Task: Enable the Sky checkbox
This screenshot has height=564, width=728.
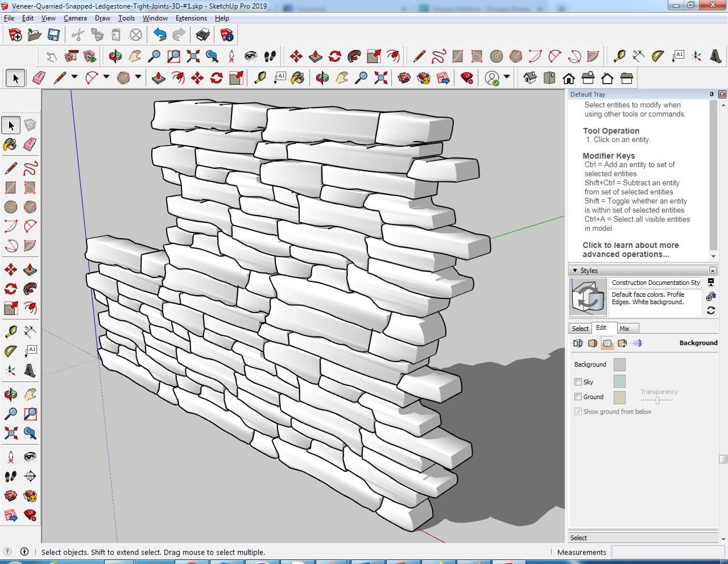Action: click(x=578, y=381)
